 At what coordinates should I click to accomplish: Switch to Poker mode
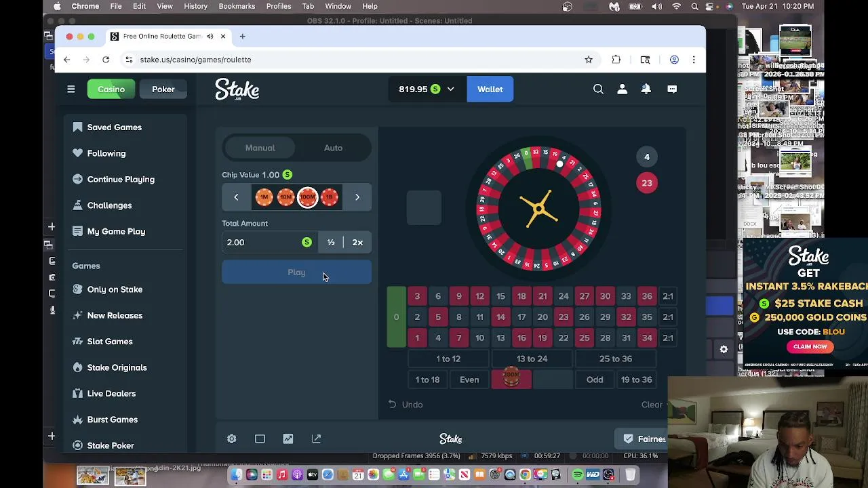tap(163, 89)
